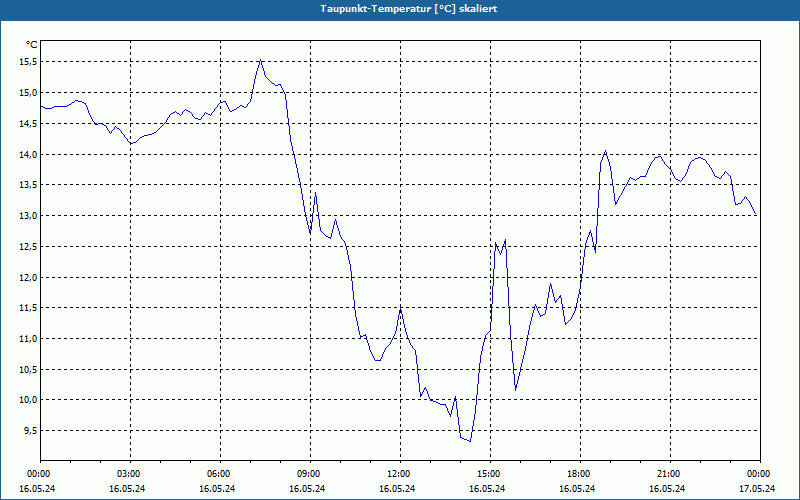Click the 16.05.24 date under 03:00
This screenshot has height=500, width=800.
click(x=127, y=488)
